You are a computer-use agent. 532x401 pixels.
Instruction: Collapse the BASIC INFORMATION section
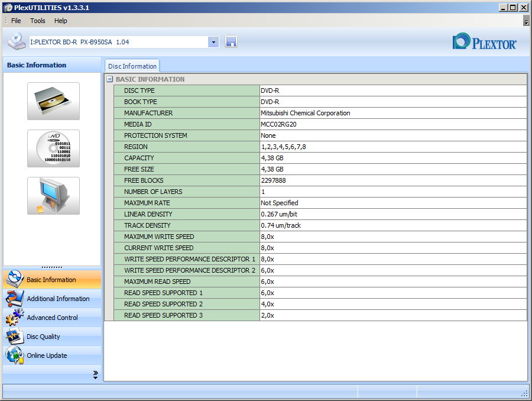109,79
